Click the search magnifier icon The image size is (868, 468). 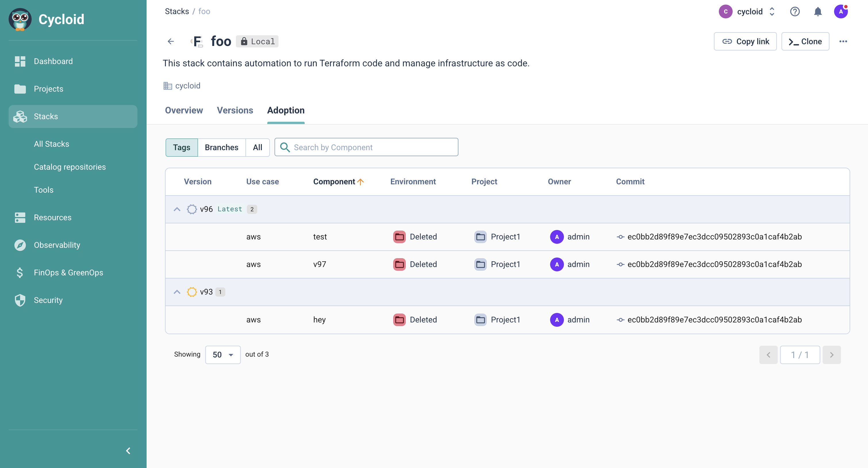point(285,147)
